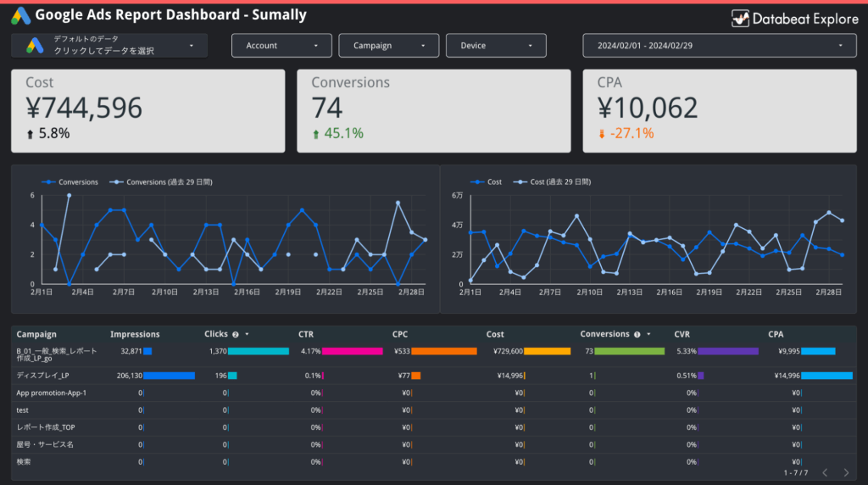
Task: Sort table by Cost column header
Action: point(495,334)
